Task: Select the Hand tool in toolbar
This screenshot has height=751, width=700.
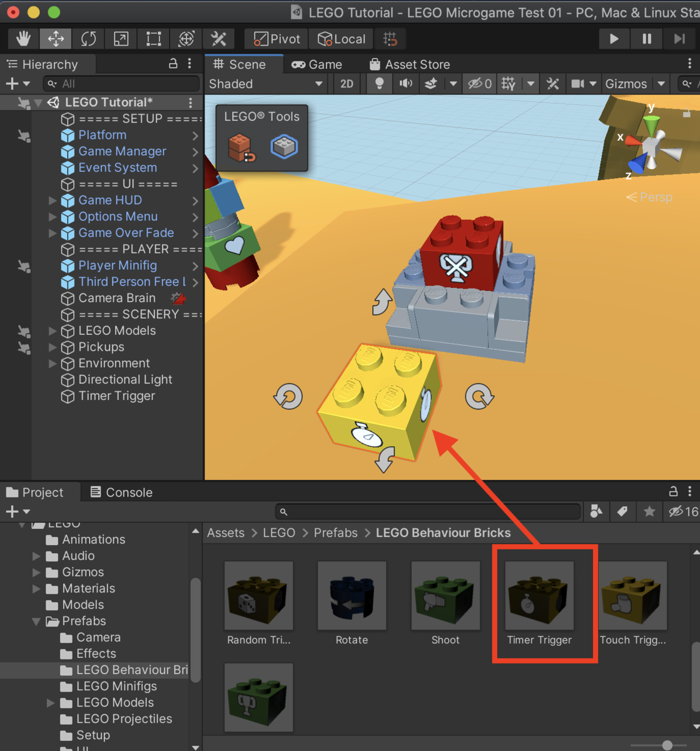Action: click(23, 39)
